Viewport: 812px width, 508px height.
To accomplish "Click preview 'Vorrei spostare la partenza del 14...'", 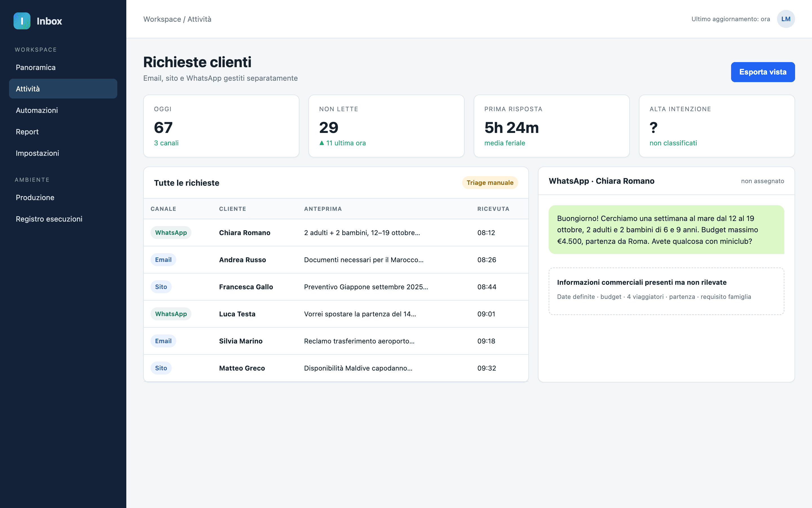I will pos(360,314).
